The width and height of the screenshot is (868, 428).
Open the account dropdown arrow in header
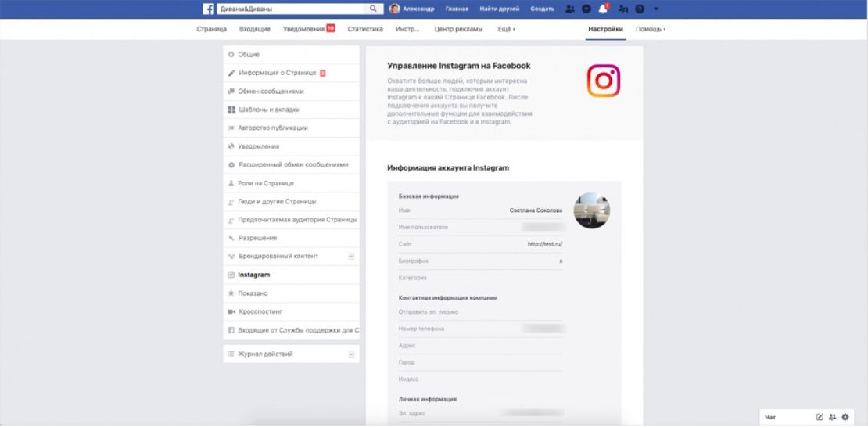[656, 9]
